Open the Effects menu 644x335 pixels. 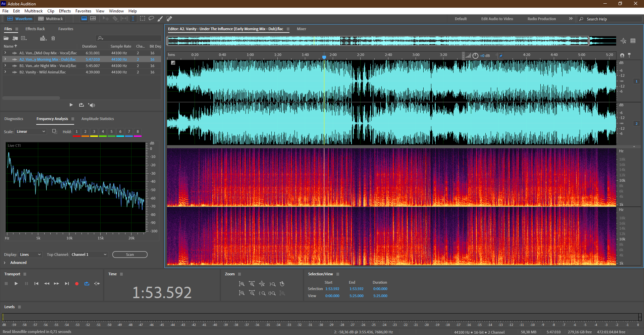65,11
